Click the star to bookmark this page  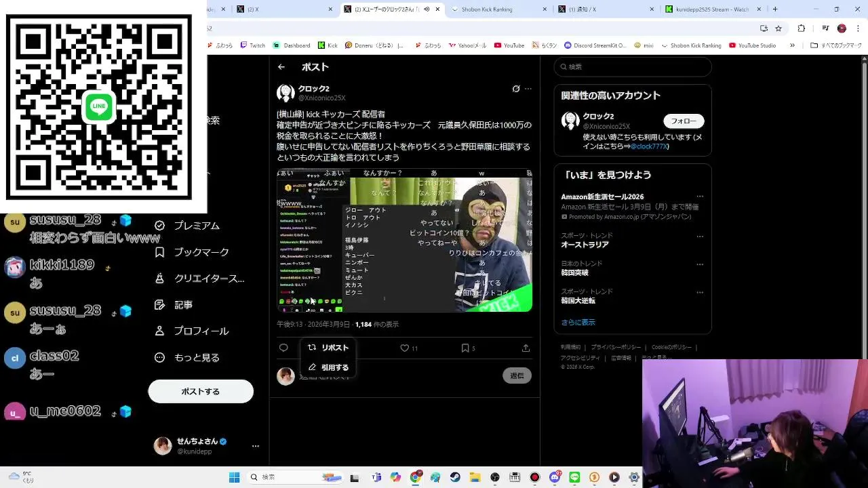(x=778, y=28)
